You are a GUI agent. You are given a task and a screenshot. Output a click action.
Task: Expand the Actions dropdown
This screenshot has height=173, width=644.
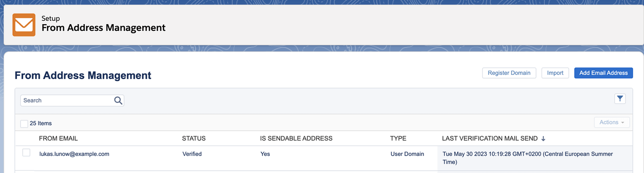(x=612, y=122)
